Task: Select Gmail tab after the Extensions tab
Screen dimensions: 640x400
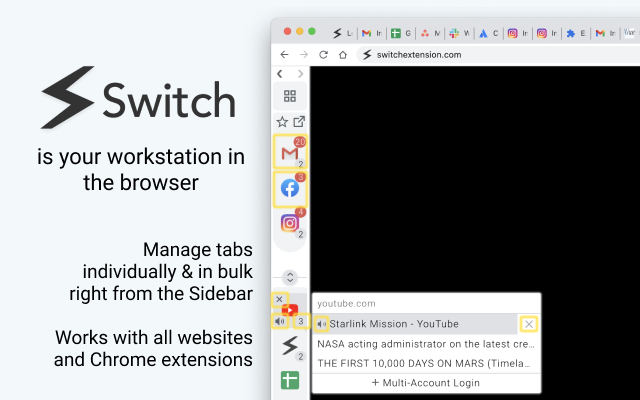Action: [x=605, y=33]
